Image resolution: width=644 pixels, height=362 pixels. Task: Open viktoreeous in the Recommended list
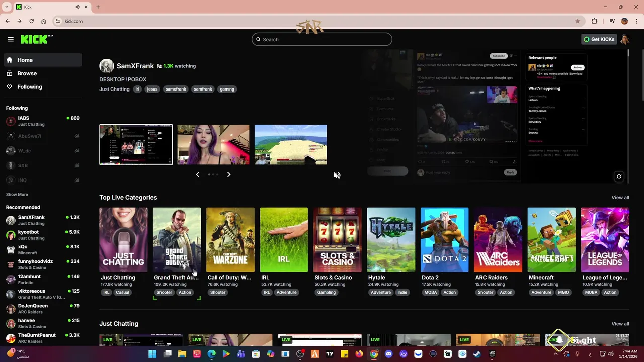click(43, 294)
